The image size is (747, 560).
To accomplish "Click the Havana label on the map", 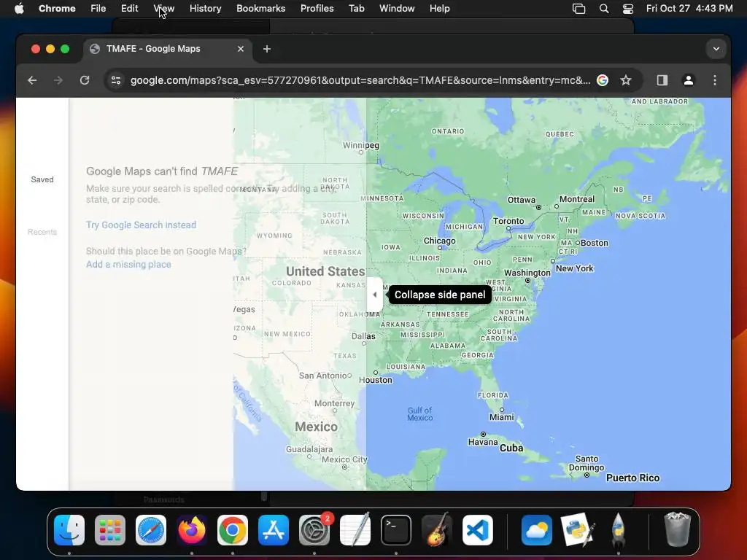I will pos(483,442).
